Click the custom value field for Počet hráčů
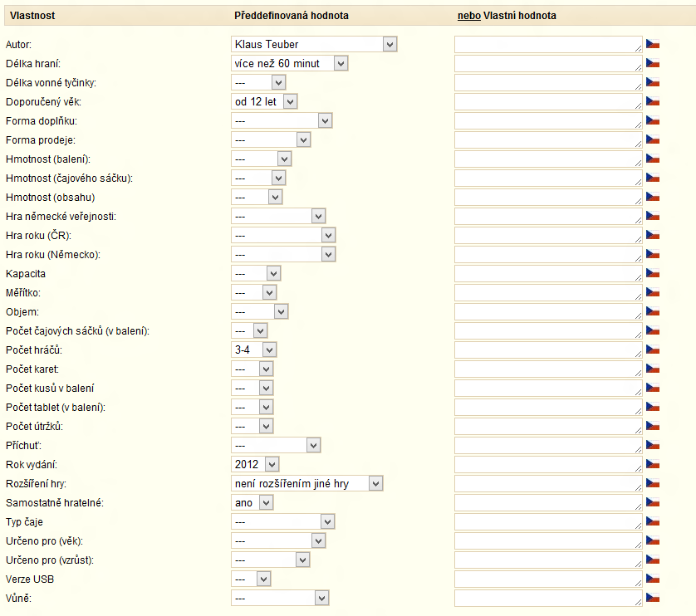696x616 pixels. (x=548, y=350)
